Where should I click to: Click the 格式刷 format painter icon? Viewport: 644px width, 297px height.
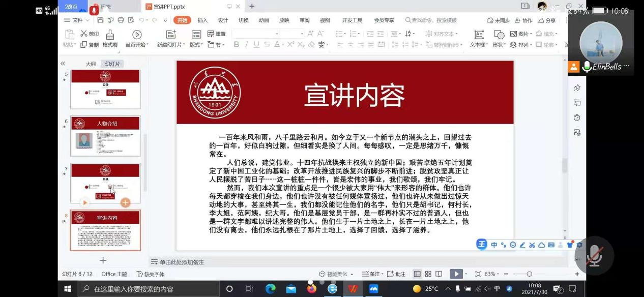tap(110, 35)
